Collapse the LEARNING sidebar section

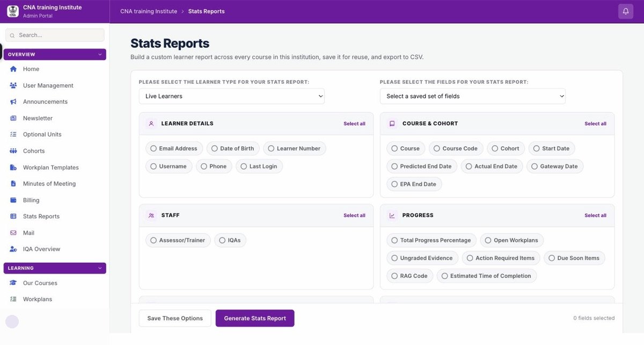point(55,268)
